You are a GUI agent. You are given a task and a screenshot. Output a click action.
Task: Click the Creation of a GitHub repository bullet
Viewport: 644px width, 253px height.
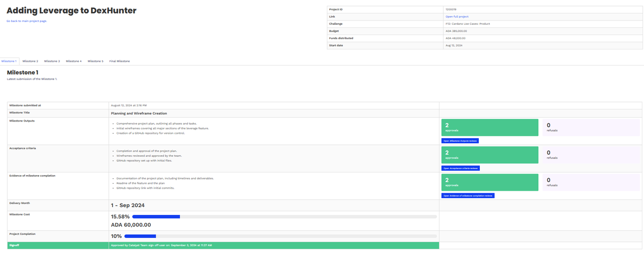pyautogui.click(x=151, y=133)
